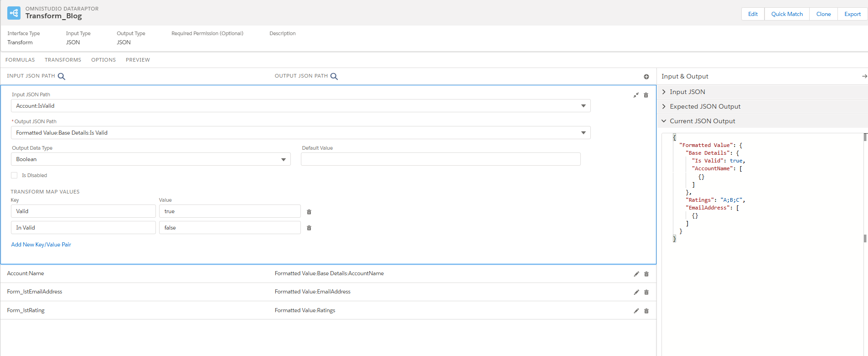Viewport: 868px width, 356px height.
Task: Switch to the FORMULAS tab
Action: tap(20, 60)
